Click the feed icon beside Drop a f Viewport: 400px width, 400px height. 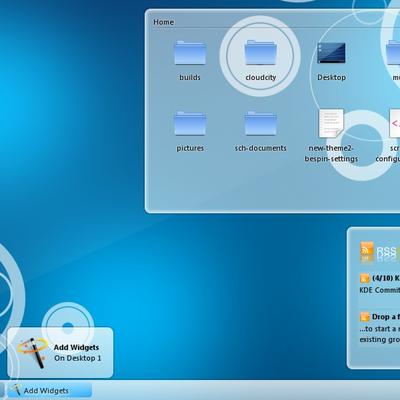(x=365, y=317)
